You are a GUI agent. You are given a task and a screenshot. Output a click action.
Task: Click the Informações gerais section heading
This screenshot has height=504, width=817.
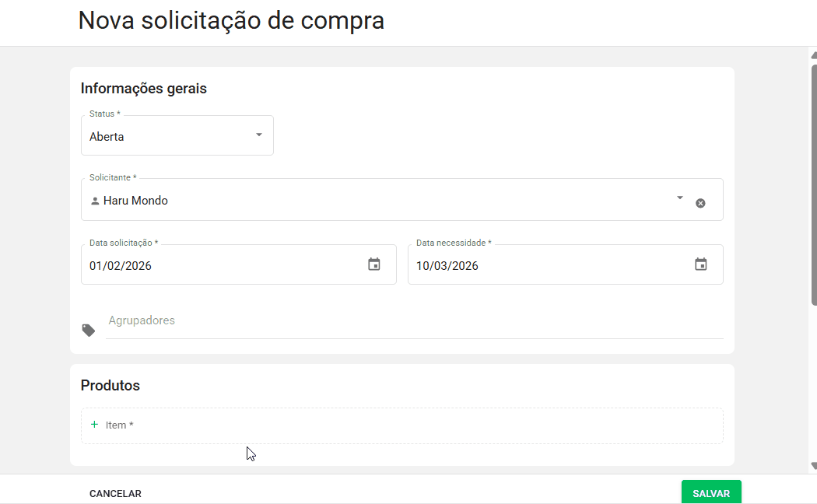tap(143, 88)
